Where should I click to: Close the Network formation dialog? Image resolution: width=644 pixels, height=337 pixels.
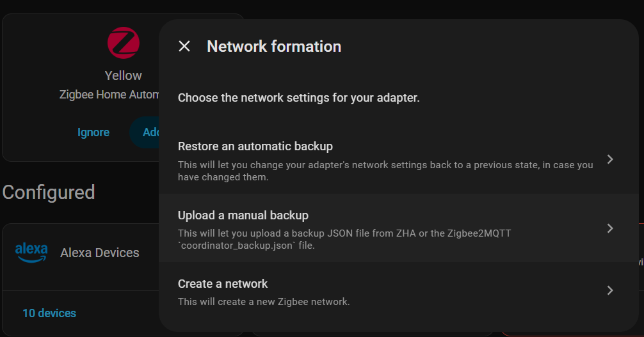click(184, 46)
